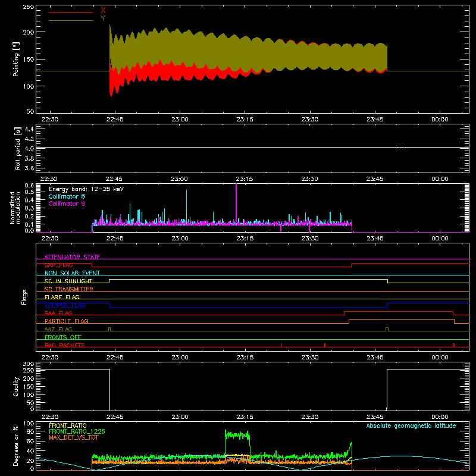
Task: Click the '0.6' tick on modulation axis
Action: (x=29, y=186)
